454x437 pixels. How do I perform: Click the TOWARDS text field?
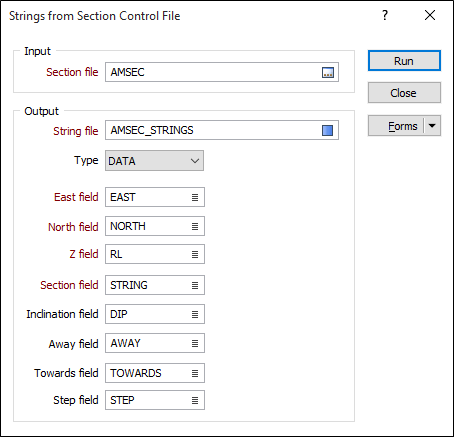coord(148,373)
